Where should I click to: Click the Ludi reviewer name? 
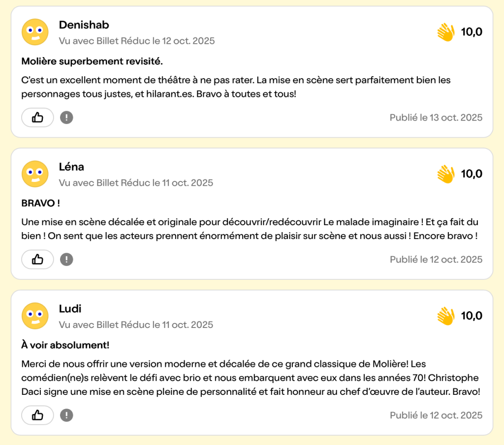pyautogui.click(x=70, y=309)
